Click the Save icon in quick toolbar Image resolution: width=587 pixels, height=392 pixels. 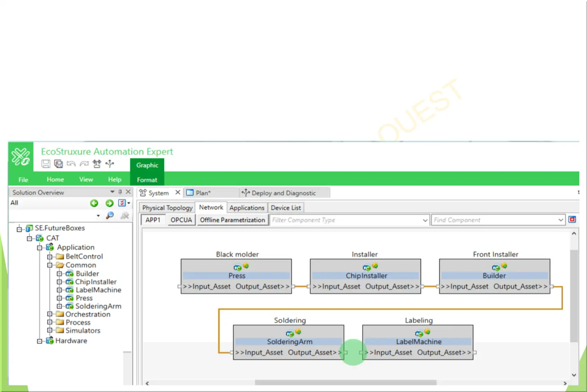(x=46, y=164)
